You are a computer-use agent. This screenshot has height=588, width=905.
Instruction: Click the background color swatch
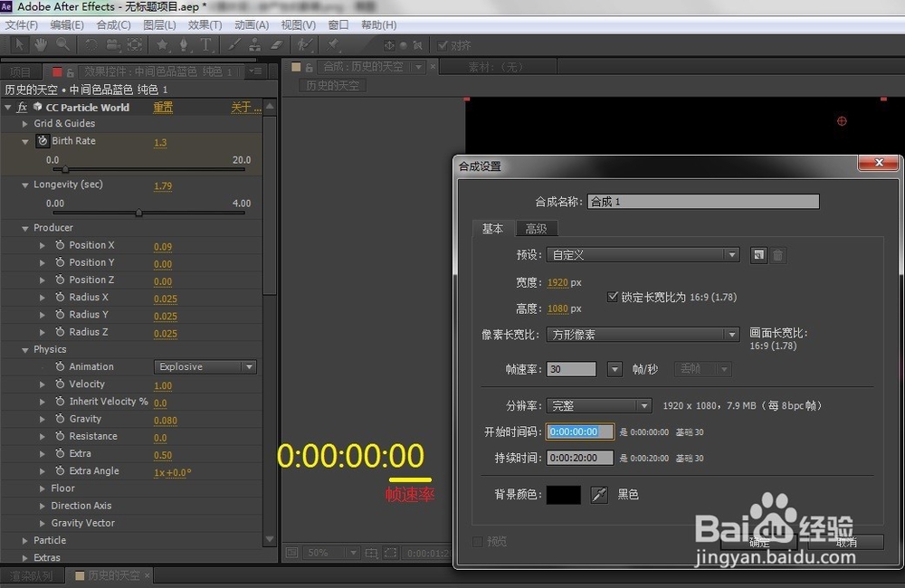coord(563,494)
